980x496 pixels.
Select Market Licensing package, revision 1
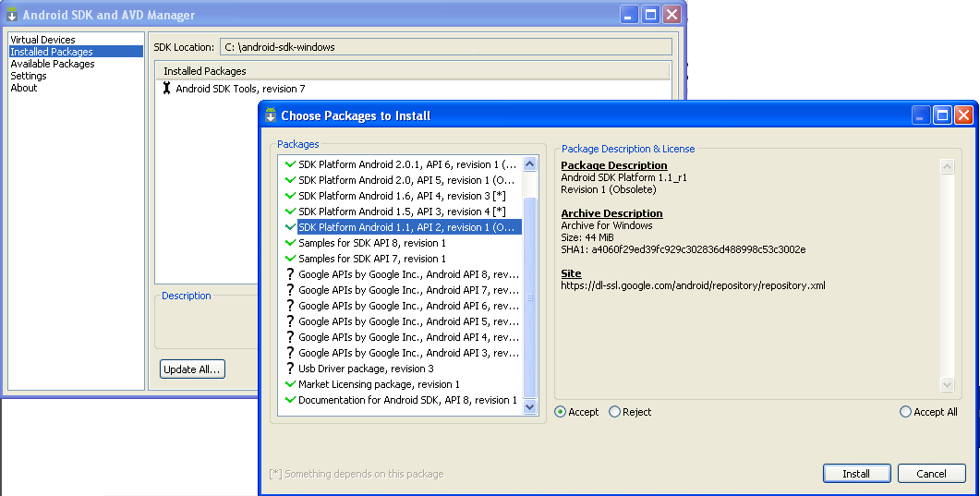pyautogui.click(x=401, y=383)
